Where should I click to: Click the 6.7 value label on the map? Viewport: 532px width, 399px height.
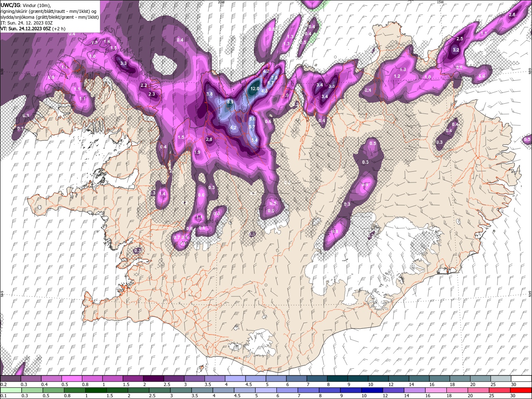(x=270, y=83)
